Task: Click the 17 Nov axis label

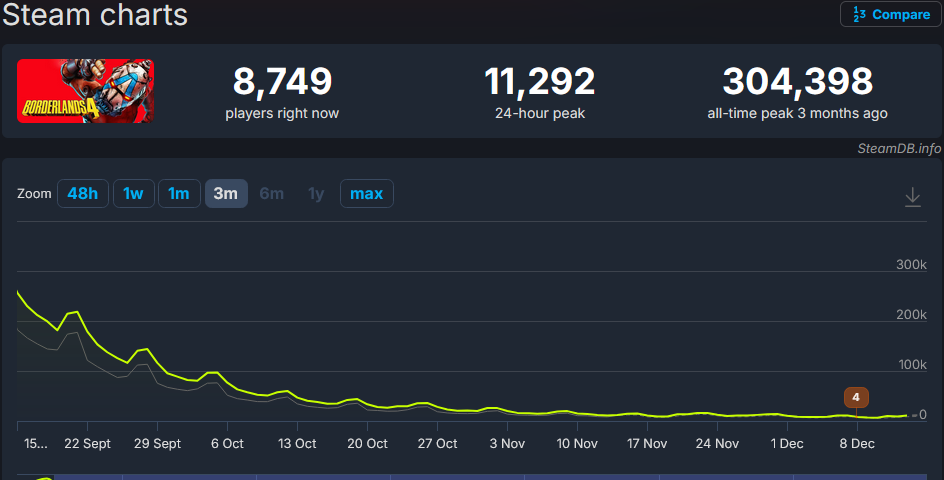Action: (x=647, y=444)
